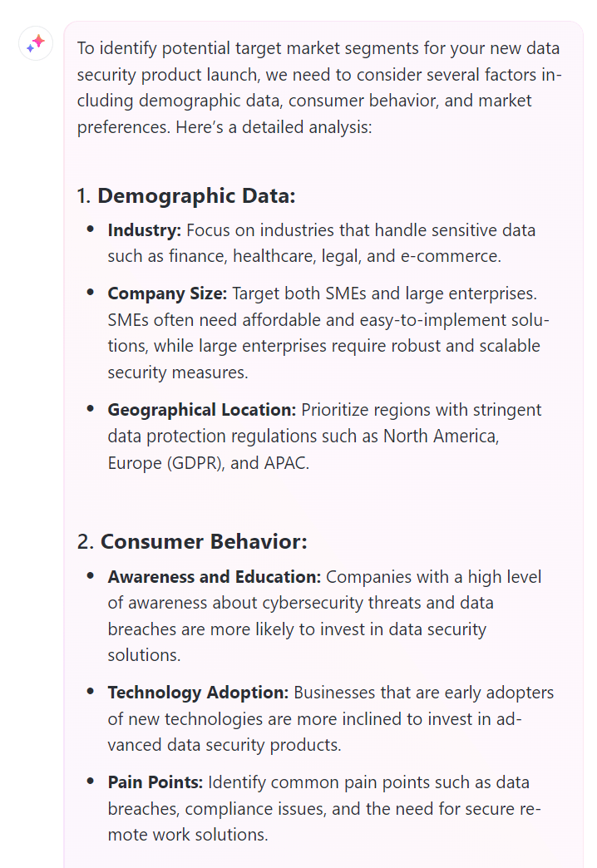
Task: Click the text "Europe (GDPR), and APAC."
Action: pos(208,463)
